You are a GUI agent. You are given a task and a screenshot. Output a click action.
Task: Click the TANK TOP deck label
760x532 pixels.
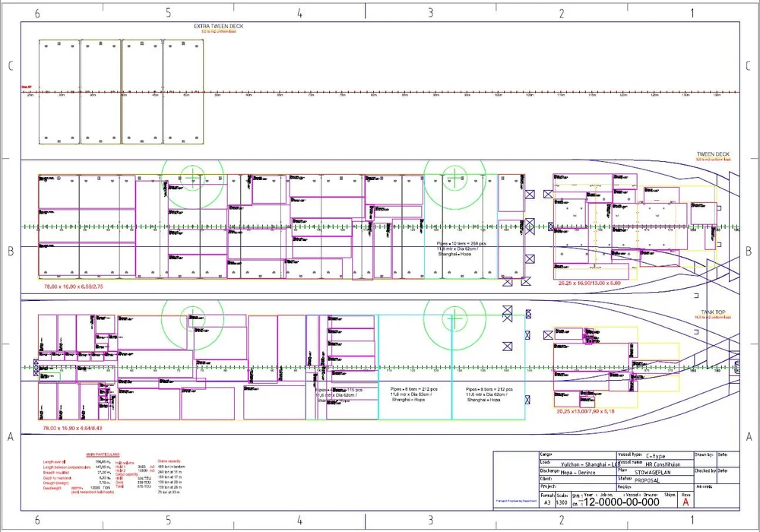(714, 310)
